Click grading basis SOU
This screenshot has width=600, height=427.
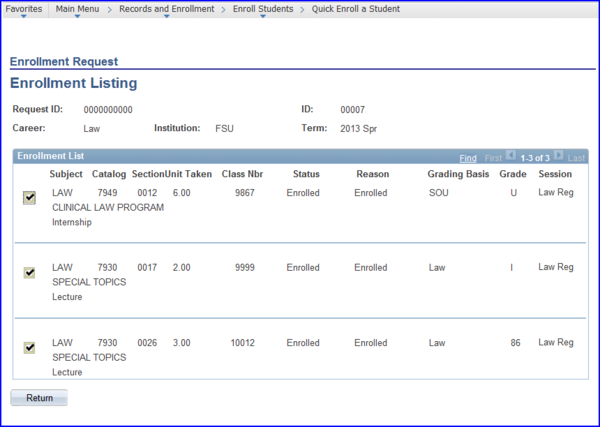[439, 193]
